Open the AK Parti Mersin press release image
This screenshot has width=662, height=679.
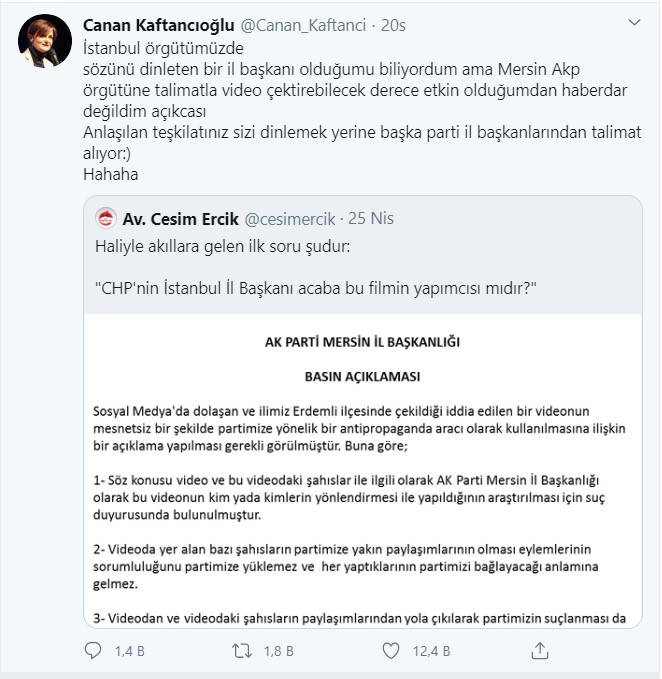362,470
